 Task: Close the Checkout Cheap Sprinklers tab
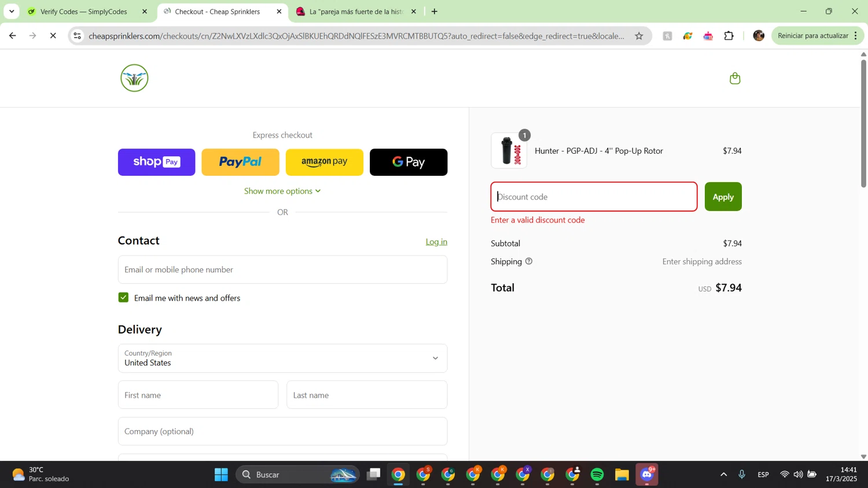click(279, 12)
